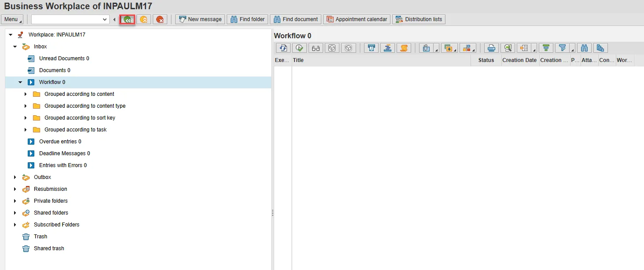Click the green Back icon in top toolbar
Viewport: 644px width, 270px height.
128,19
